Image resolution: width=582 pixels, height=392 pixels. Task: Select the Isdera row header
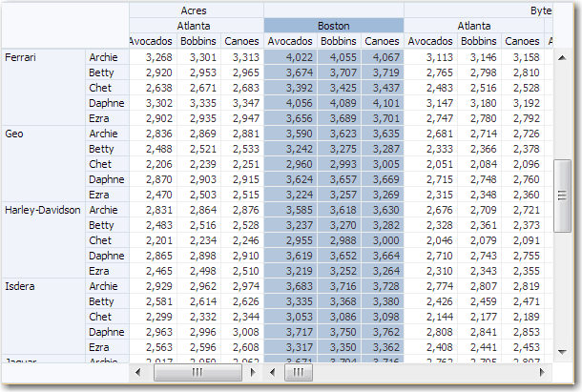click(x=44, y=317)
